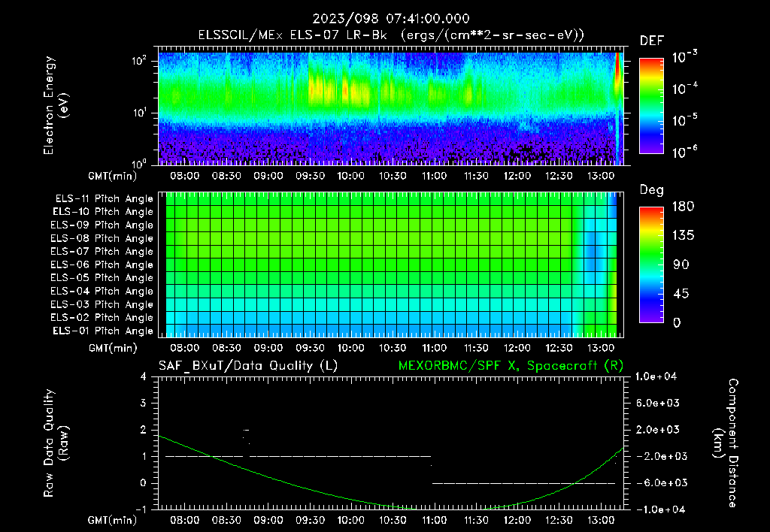This screenshot has height=532, width=770.
Task: Click the 10^2 electron energy axis label
Action: [139, 61]
